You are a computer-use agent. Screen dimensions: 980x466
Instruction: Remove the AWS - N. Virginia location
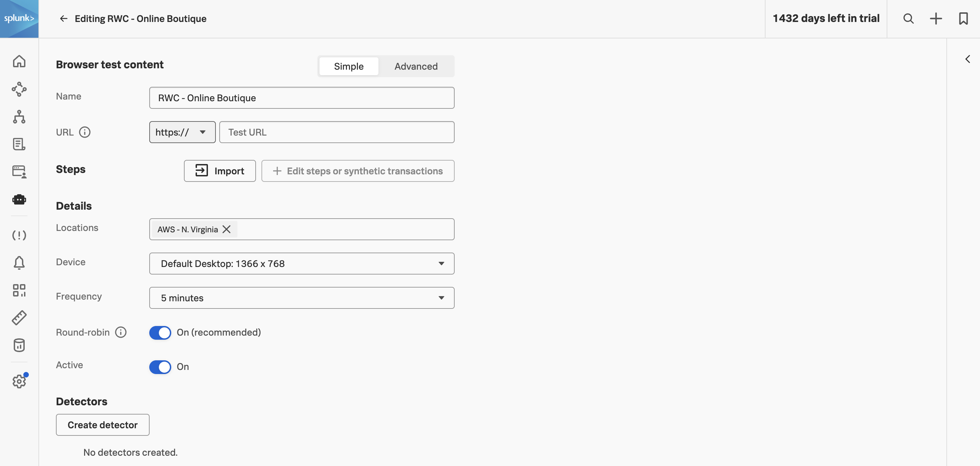[226, 229]
